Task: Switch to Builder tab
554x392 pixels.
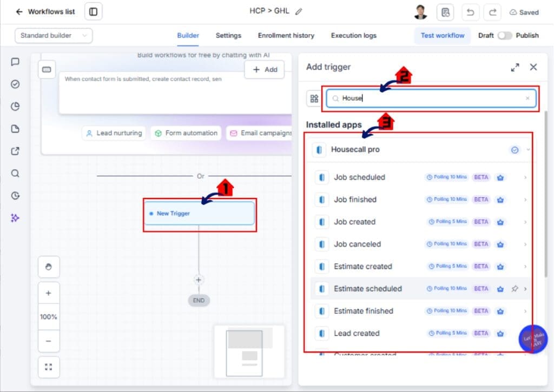Action: [188, 35]
